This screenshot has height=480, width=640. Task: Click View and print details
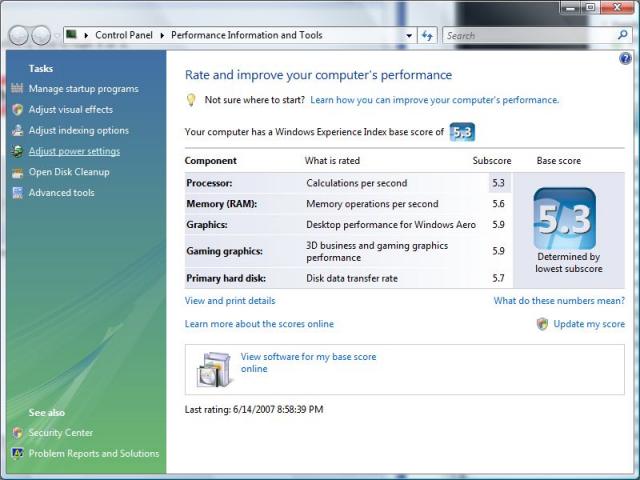coord(230,301)
